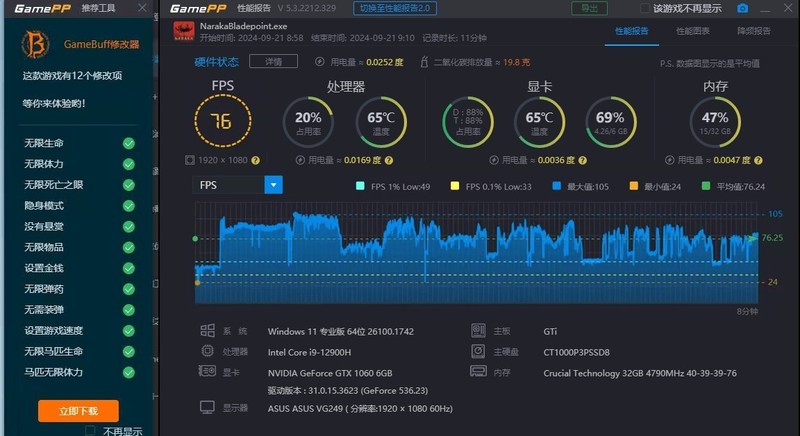Click the total power usage icon near 0.0252
Viewport: 800px width, 436px height.
pyautogui.click(x=319, y=62)
